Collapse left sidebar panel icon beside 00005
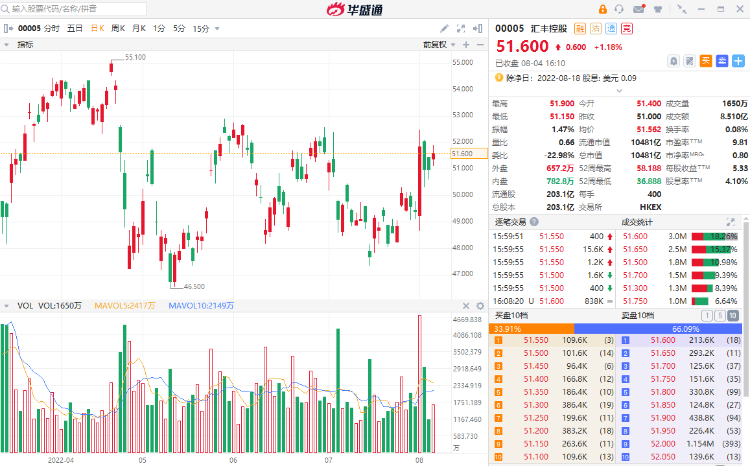Viewport: 750px width, 466px height. click(x=8, y=29)
